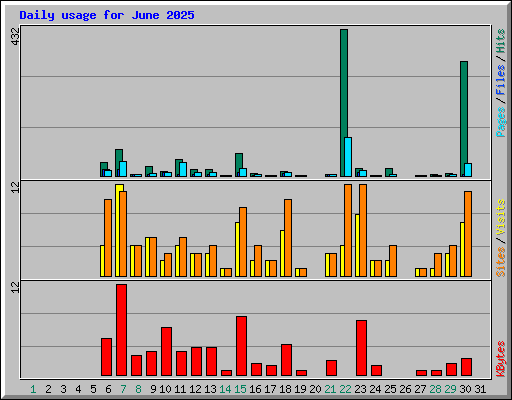Select the yellow Visits bar for day 7

click(119, 230)
